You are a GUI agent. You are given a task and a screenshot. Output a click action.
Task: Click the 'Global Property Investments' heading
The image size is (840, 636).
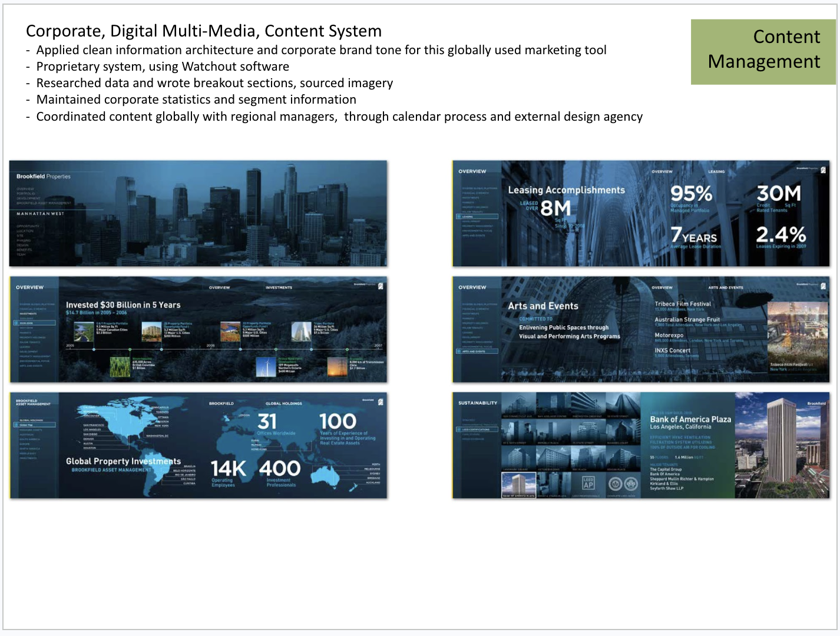tap(123, 461)
